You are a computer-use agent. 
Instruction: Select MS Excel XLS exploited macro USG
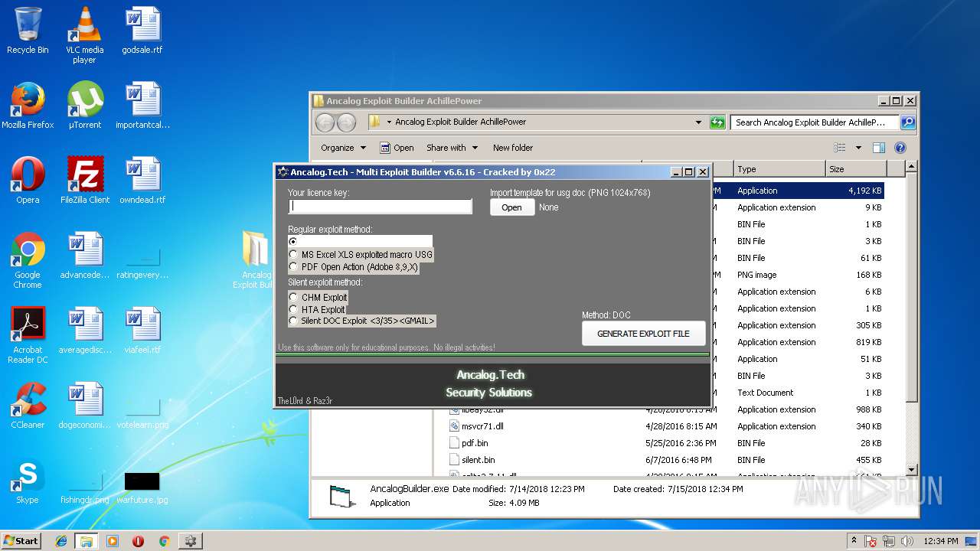click(361, 255)
